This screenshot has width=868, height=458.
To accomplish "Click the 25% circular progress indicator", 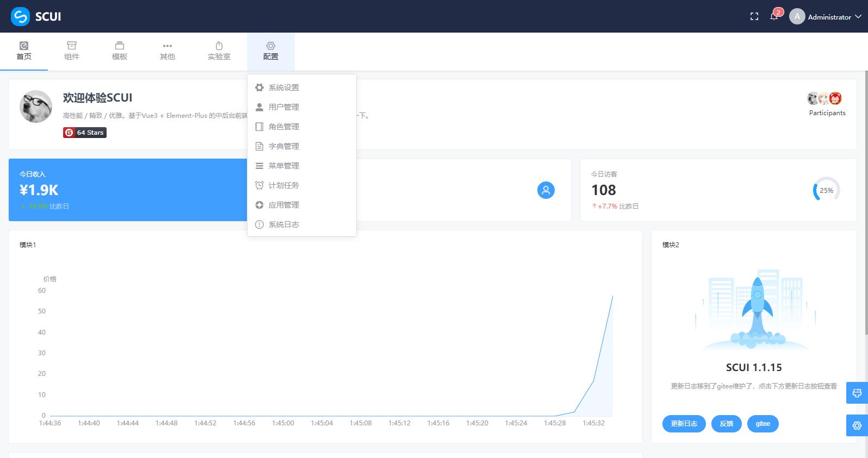I will [x=826, y=191].
